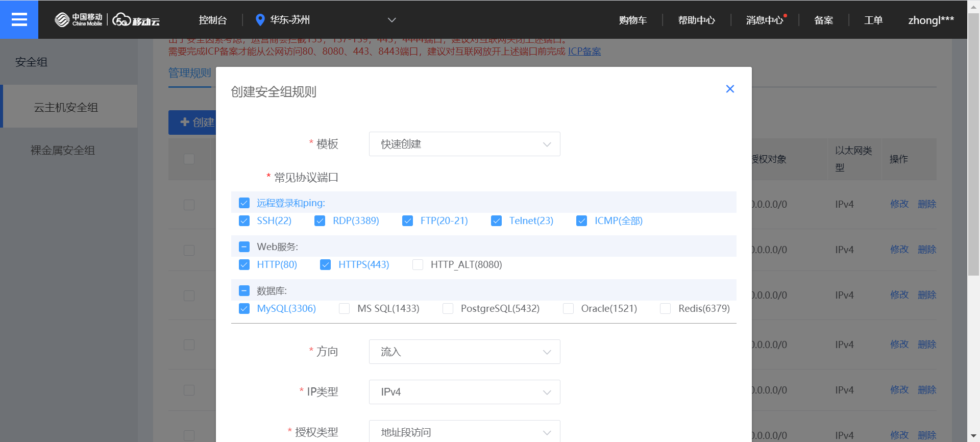Expand the region selector chevron
980x442 pixels.
pyautogui.click(x=392, y=20)
